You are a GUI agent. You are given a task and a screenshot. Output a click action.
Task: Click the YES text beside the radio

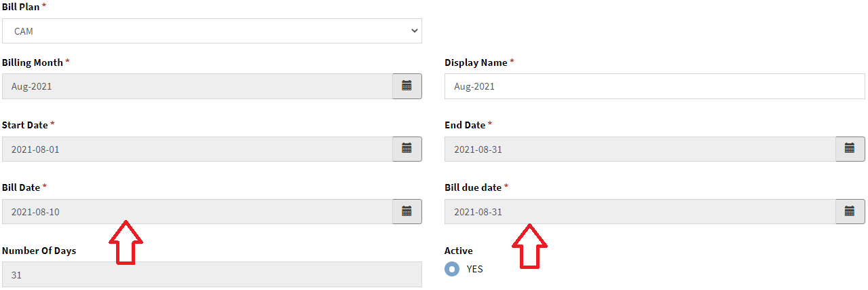pyautogui.click(x=474, y=269)
